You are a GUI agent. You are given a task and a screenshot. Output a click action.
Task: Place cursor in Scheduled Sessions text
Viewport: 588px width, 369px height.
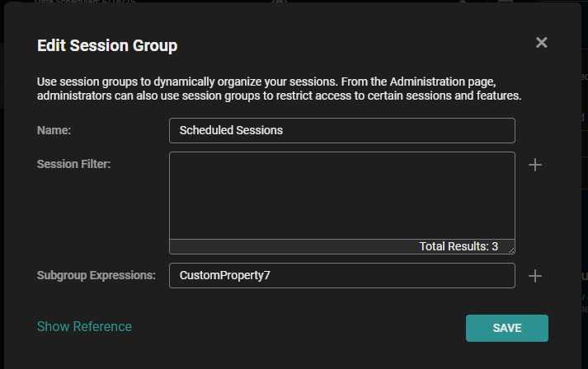point(230,130)
